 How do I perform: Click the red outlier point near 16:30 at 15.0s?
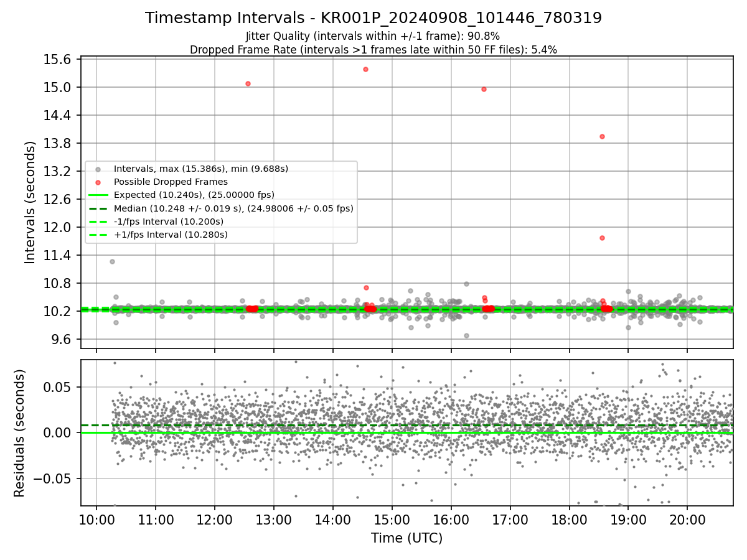484,89
